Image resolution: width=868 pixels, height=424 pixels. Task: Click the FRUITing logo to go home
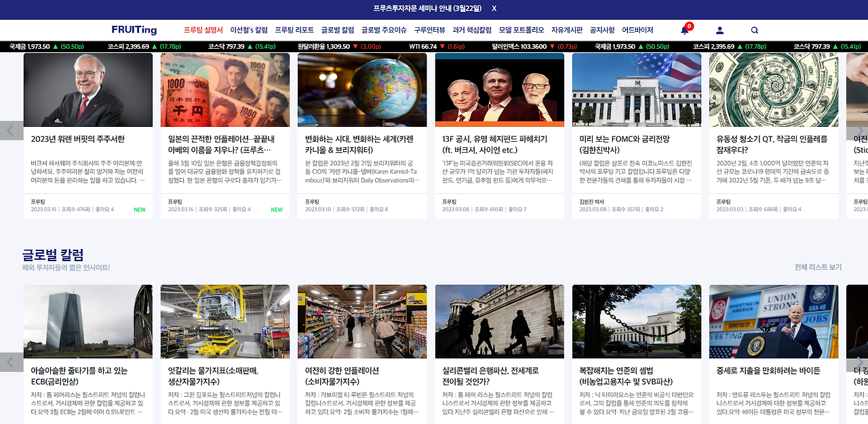point(134,30)
